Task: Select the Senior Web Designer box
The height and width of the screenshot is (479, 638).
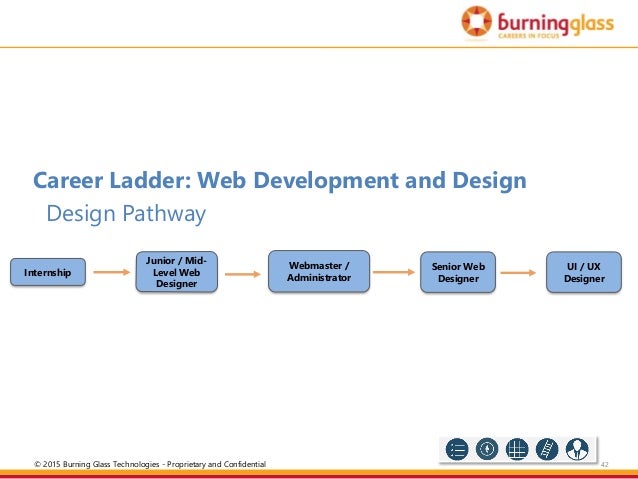Action: (458, 272)
